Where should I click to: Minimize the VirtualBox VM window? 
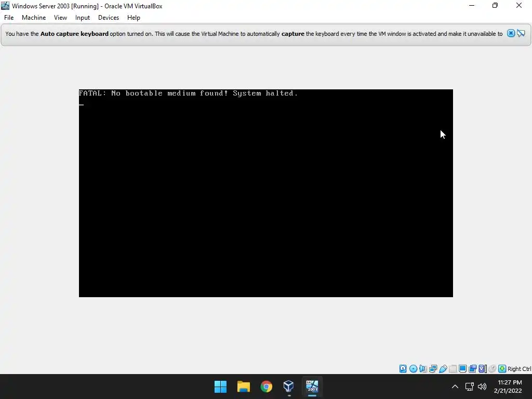(x=472, y=5)
